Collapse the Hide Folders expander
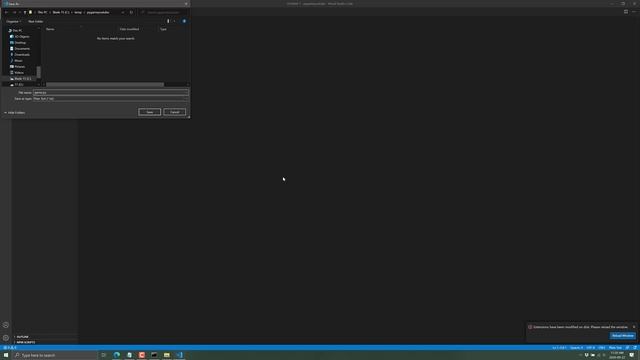 pos(15,113)
